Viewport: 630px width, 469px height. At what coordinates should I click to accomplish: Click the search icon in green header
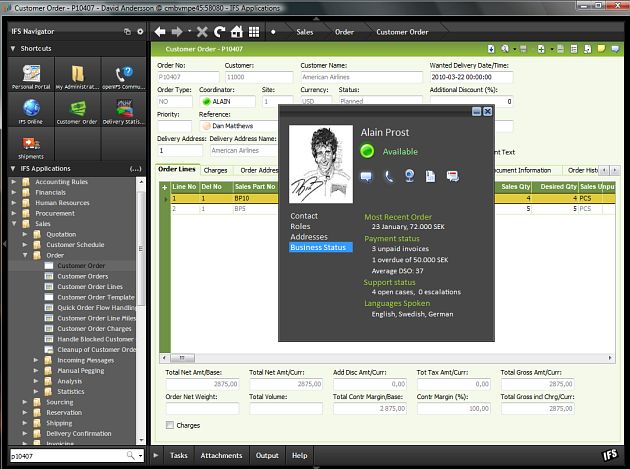[x=505, y=49]
